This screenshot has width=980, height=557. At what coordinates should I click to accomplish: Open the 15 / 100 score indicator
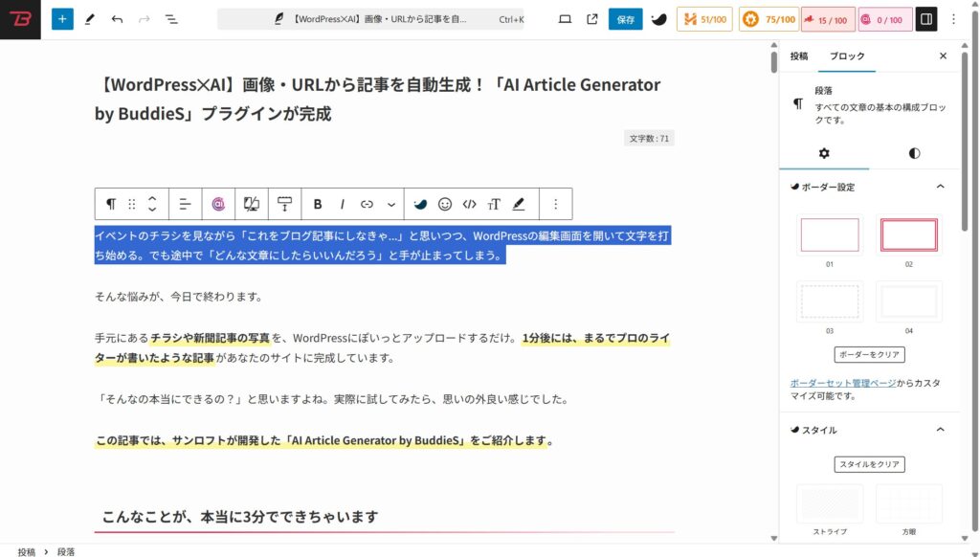828,19
